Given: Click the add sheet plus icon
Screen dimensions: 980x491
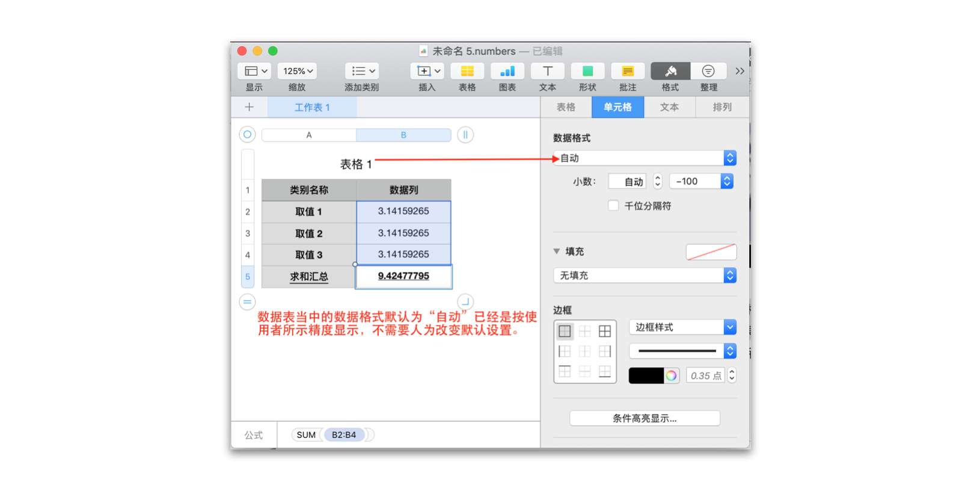Looking at the screenshot, I should 250,107.
